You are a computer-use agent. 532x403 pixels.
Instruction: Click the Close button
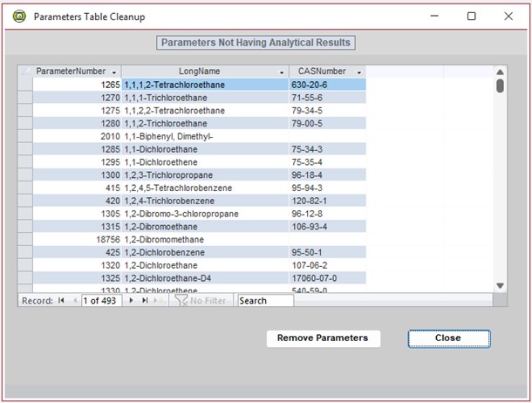coord(449,338)
